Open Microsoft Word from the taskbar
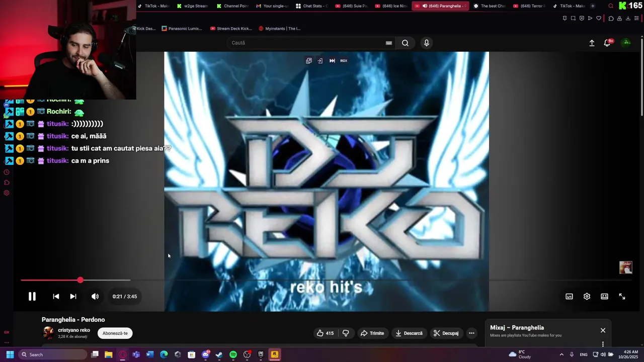 pyautogui.click(x=150, y=354)
